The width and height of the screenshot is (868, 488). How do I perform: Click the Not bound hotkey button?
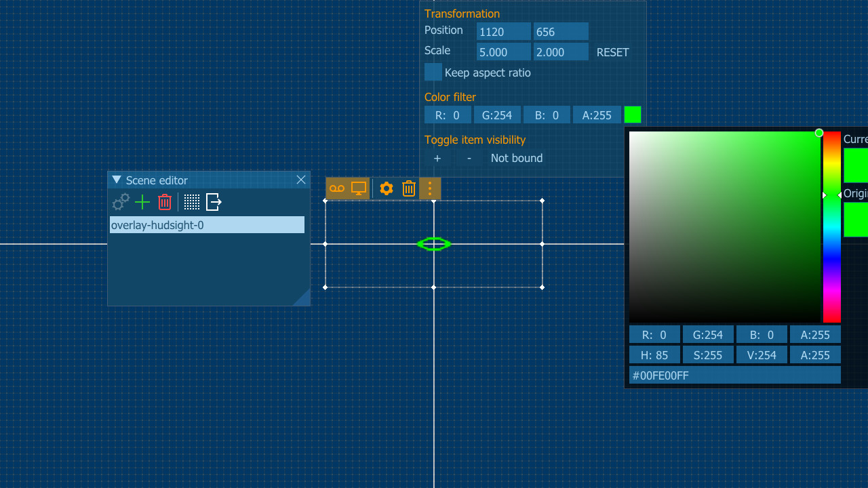tap(517, 158)
